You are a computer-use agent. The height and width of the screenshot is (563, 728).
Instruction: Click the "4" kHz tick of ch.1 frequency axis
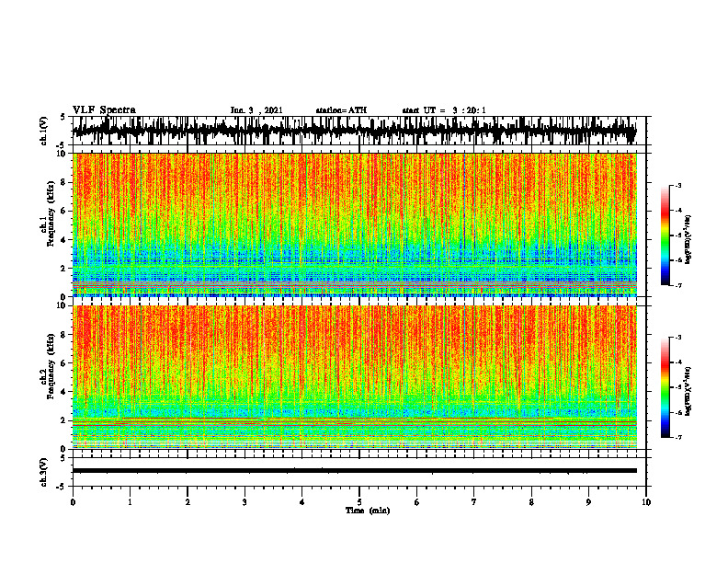(63, 240)
